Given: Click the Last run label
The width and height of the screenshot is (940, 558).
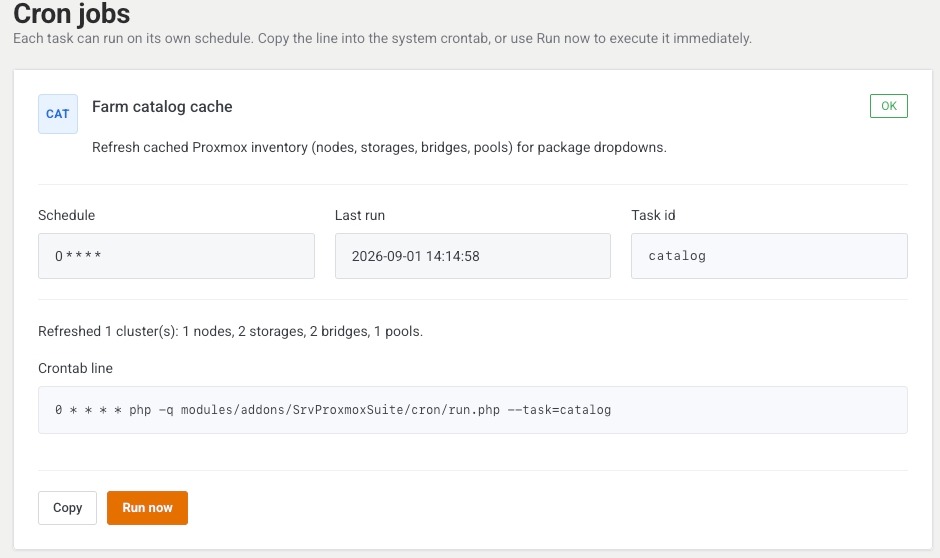Looking at the screenshot, I should [x=360, y=215].
